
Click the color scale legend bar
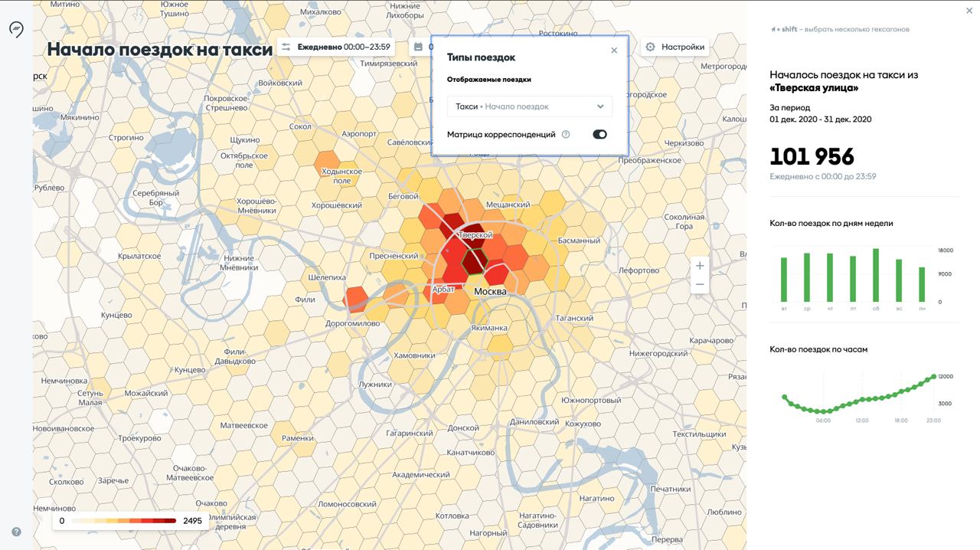pos(122,521)
